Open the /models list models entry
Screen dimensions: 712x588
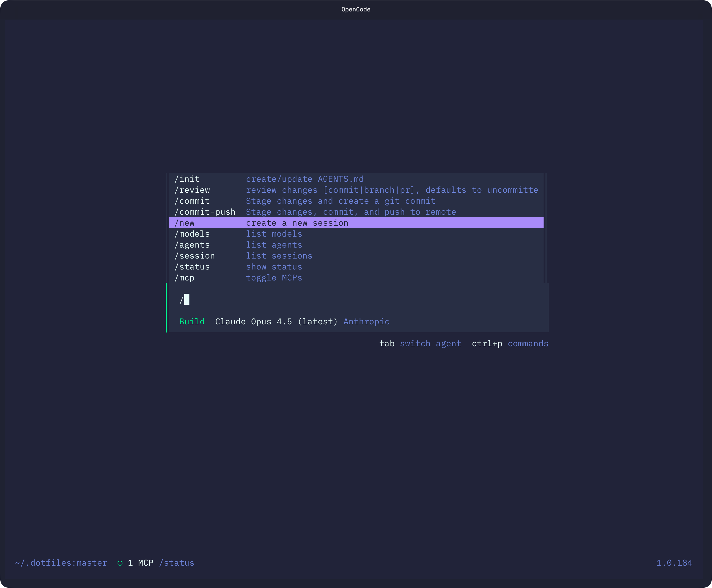[192, 234]
